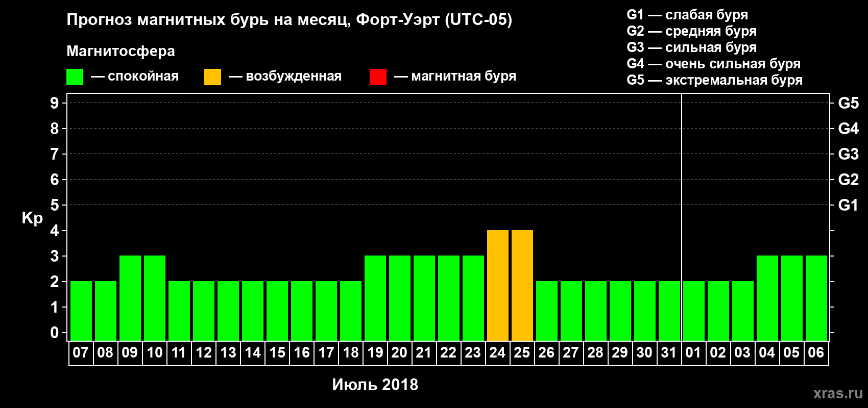
Task: Click the 'спокойная' legend label
Action: [143, 76]
